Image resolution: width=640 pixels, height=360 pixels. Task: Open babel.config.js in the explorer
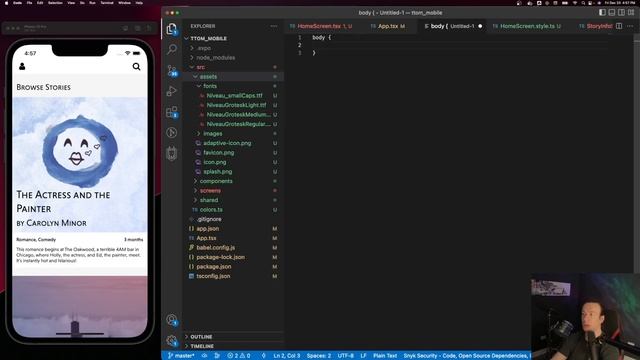(x=233, y=247)
